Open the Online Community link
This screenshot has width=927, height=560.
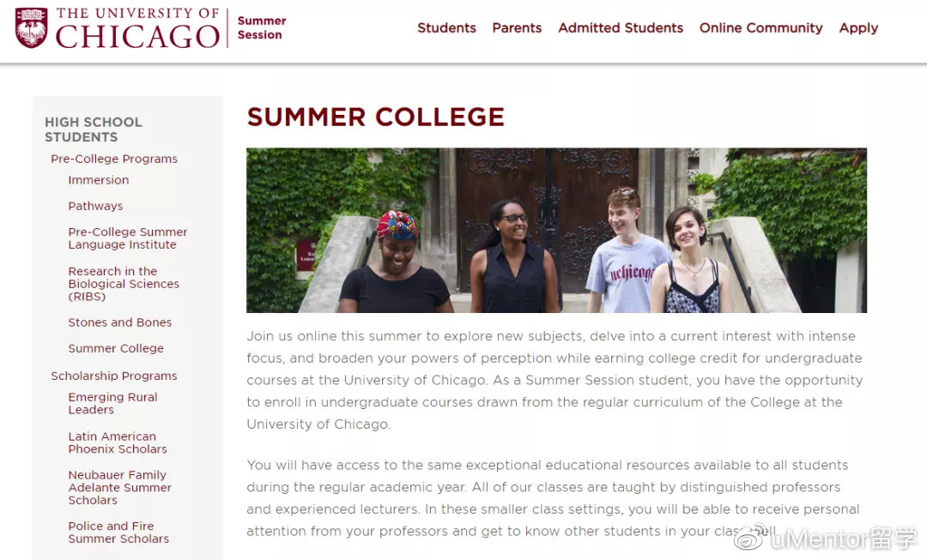tap(760, 27)
